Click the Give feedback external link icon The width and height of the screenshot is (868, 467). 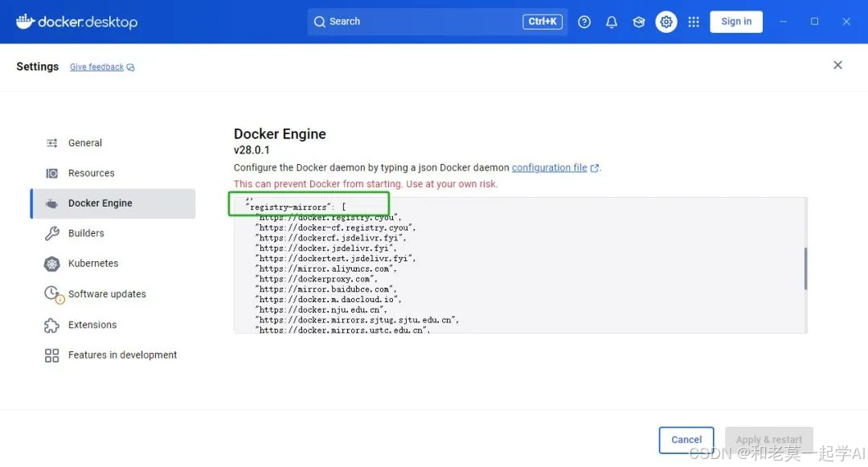[x=131, y=68]
